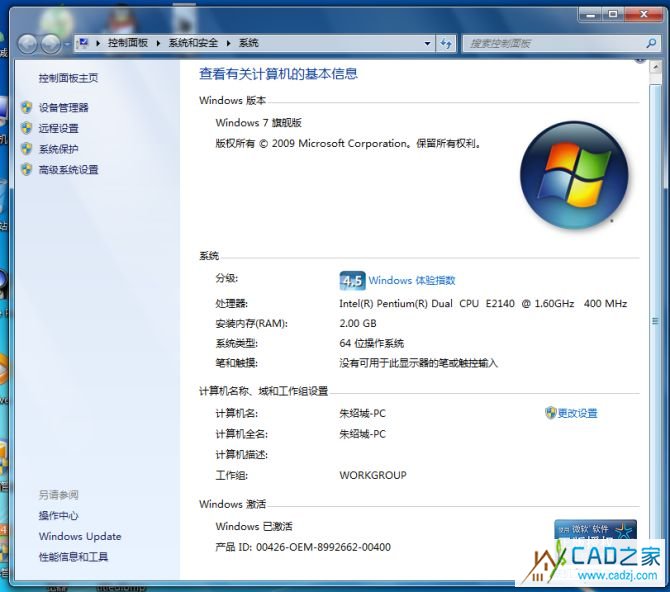Expand the arrow after 系统和安全 breadcrumb

tap(229, 43)
